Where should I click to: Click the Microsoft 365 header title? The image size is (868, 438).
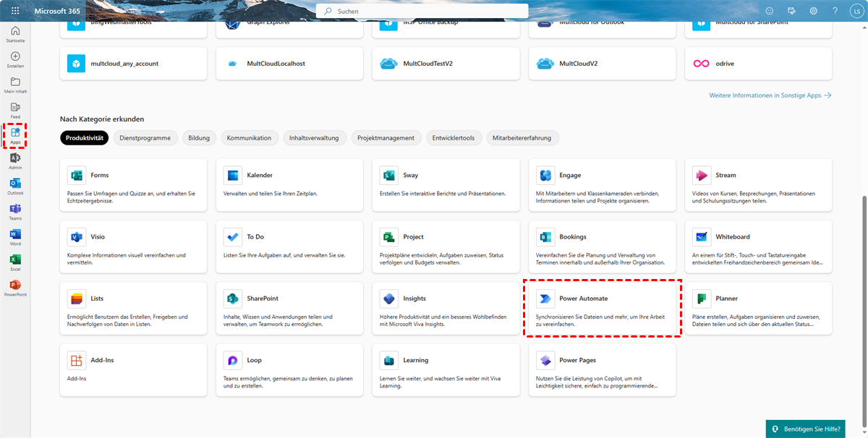pyautogui.click(x=59, y=11)
